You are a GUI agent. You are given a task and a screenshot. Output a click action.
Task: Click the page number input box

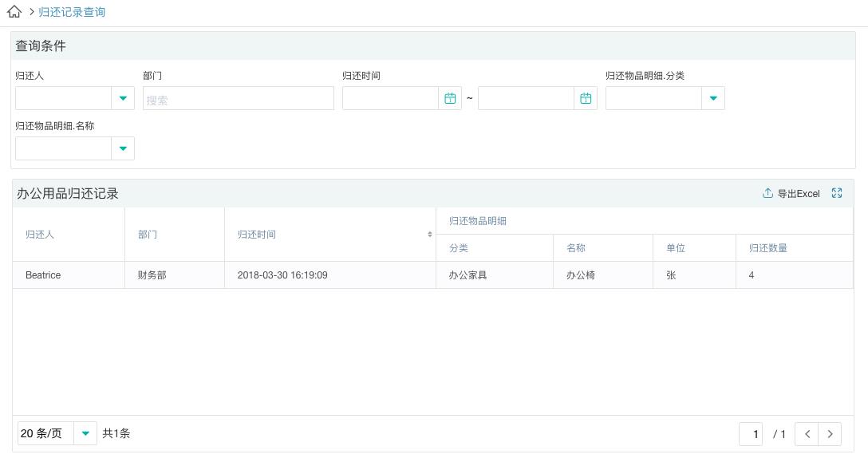pyautogui.click(x=751, y=434)
